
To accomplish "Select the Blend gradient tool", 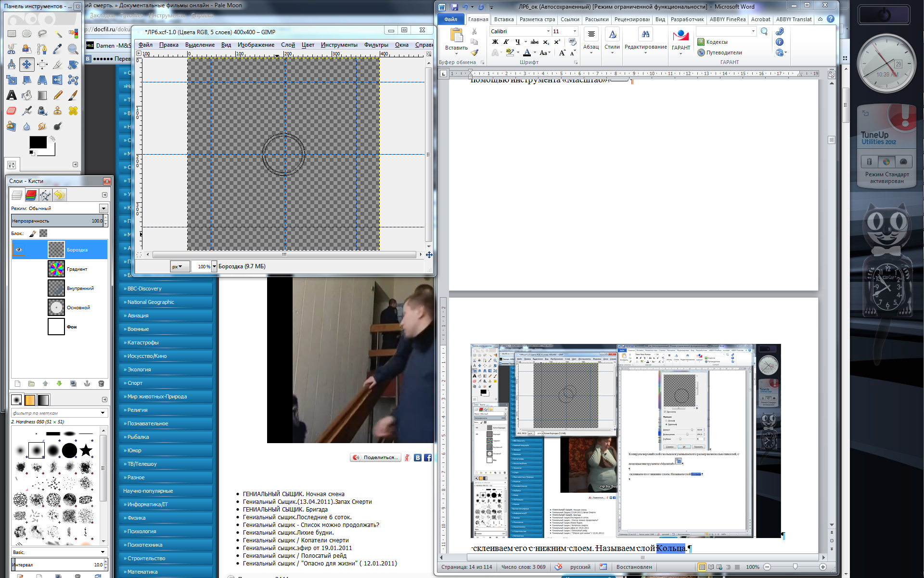I will click(x=42, y=95).
